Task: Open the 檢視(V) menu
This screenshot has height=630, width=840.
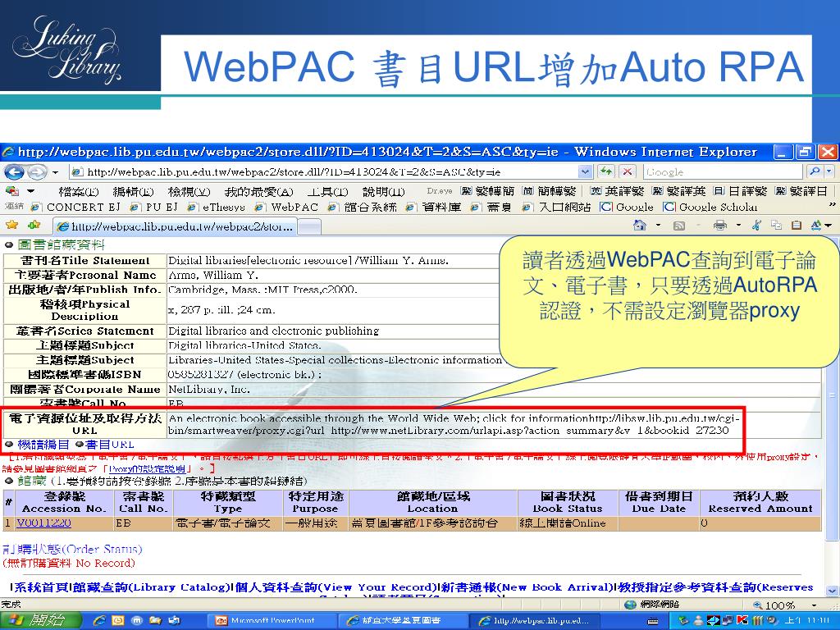Action: coord(189,191)
